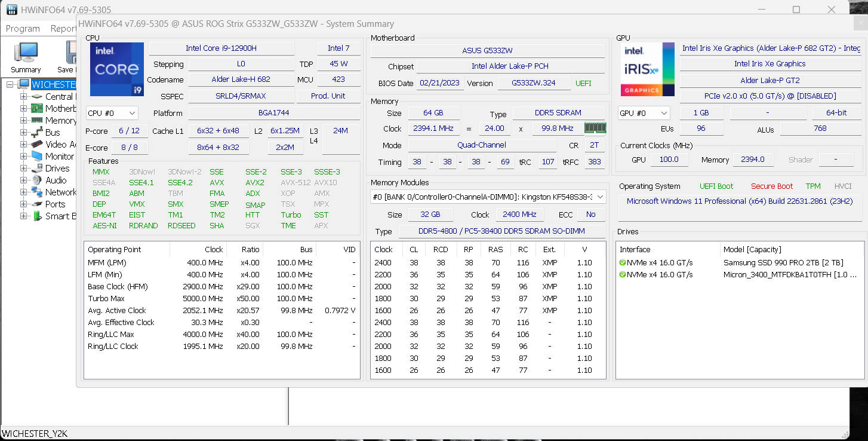Click the VID column header
The width and height of the screenshot is (868, 441).
(338, 250)
